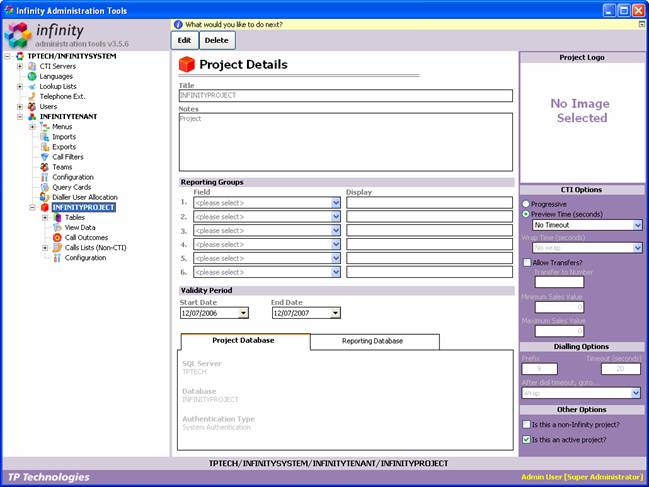Image resolution: width=649 pixels, height=487 pixels.
Task: Collapse the INFINITYTENANT tree node
Action: click(20, 117)
